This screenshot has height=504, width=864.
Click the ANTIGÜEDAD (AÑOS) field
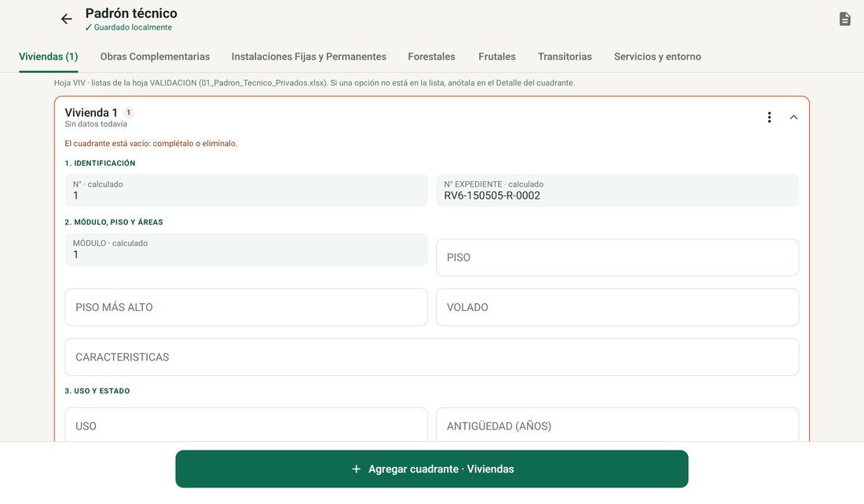pyautogui.click(x=617, y=425)
